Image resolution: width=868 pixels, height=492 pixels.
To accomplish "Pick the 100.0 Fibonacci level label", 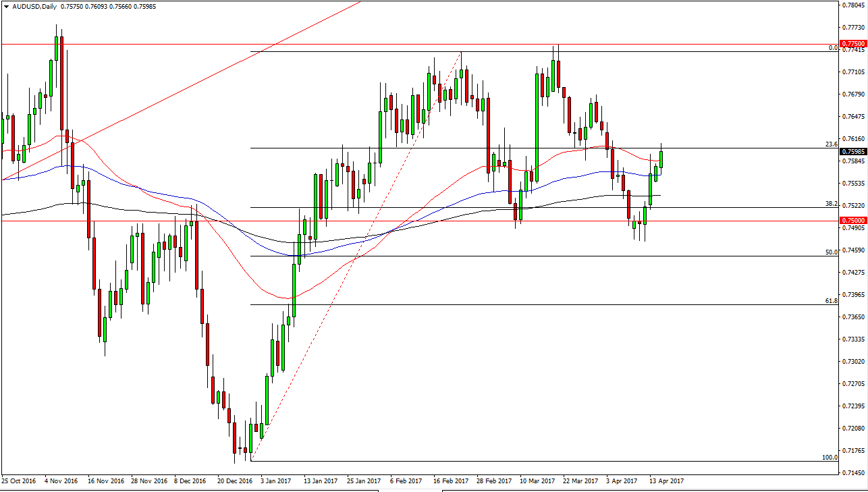I will (x=830, y=457).
